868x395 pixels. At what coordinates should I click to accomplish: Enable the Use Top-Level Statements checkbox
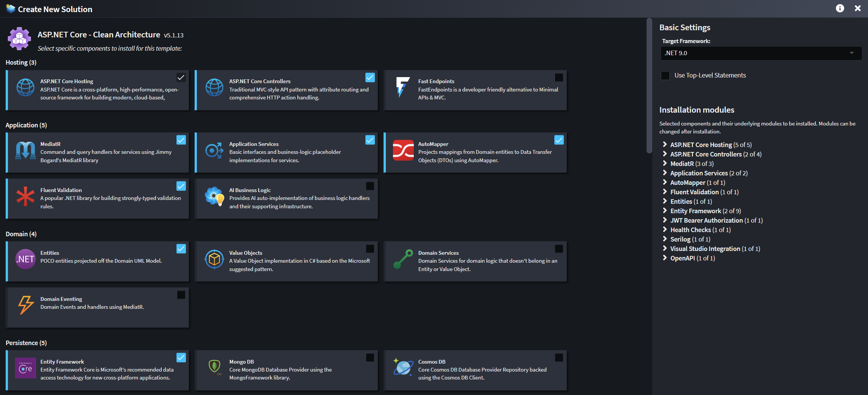665,76
